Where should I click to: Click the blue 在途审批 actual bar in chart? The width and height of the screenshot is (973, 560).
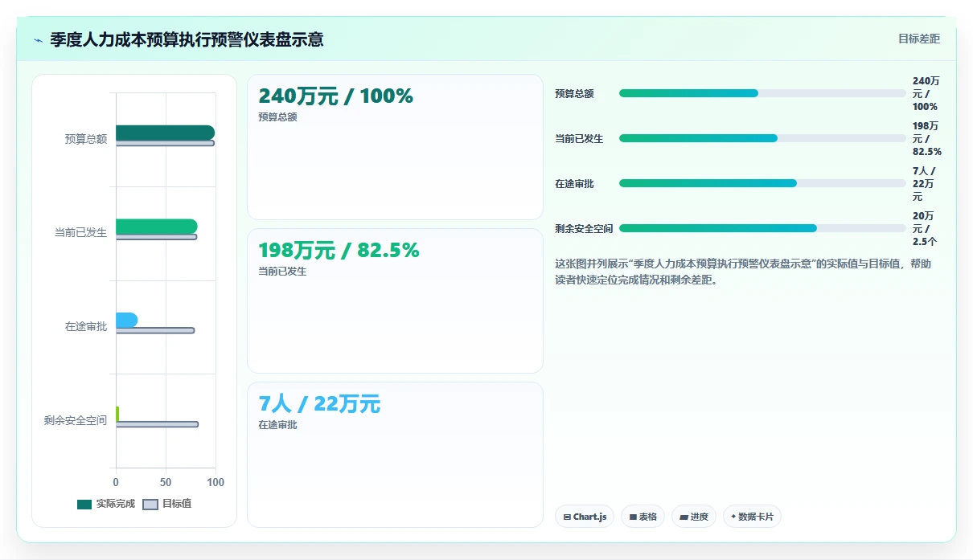126,320
